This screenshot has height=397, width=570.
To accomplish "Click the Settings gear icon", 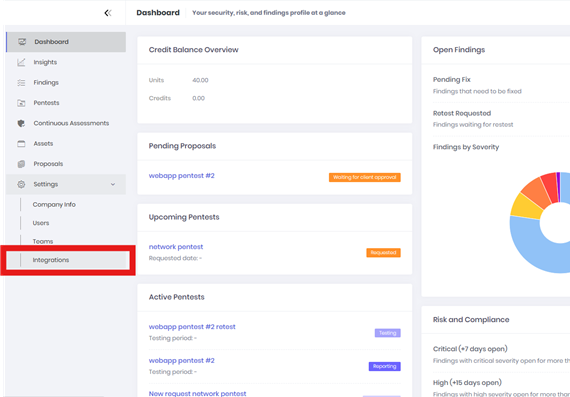I will pyautogui.click(x=21, y=184).
